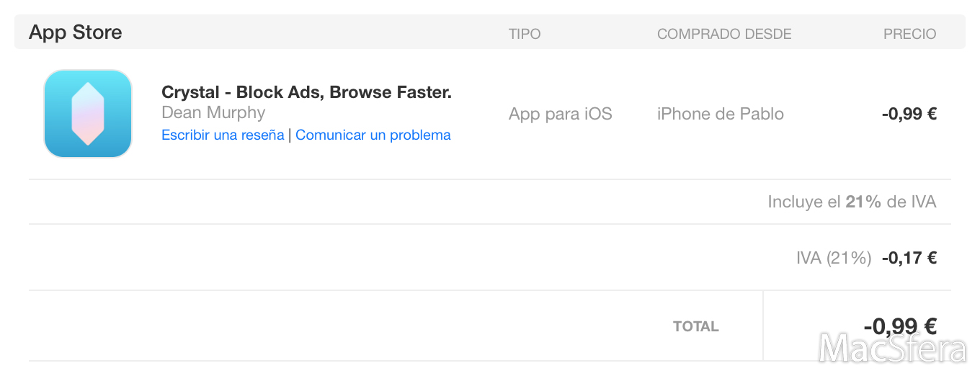The height and width of the screenshot is (376, 980).
Task: Click the IVA amount -0,17 €
Action: point(909,258)
